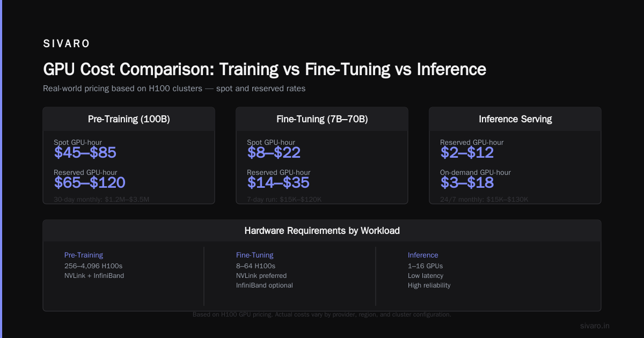Select the Inference Serving card header
This screenshot has height=338, width=644.
pos(515,119)
